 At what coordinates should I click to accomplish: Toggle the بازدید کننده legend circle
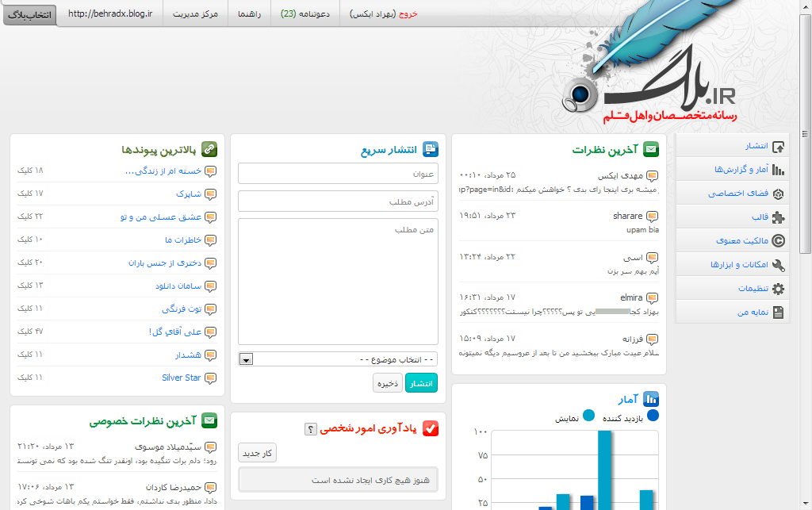653,416
